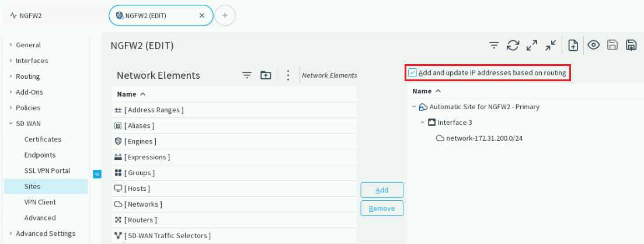Select the [ Expressions ] row text
This screenshot has height=244, width=644.
tap(147, 158)
